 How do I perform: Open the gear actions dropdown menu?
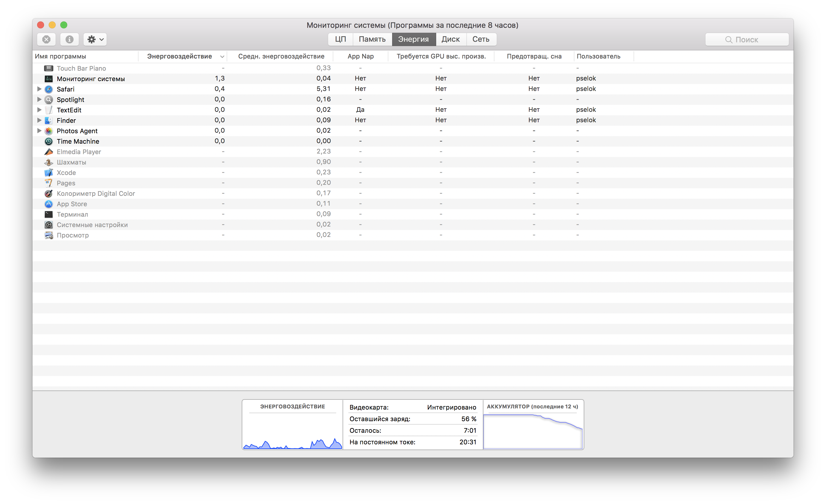pos(95,40)
